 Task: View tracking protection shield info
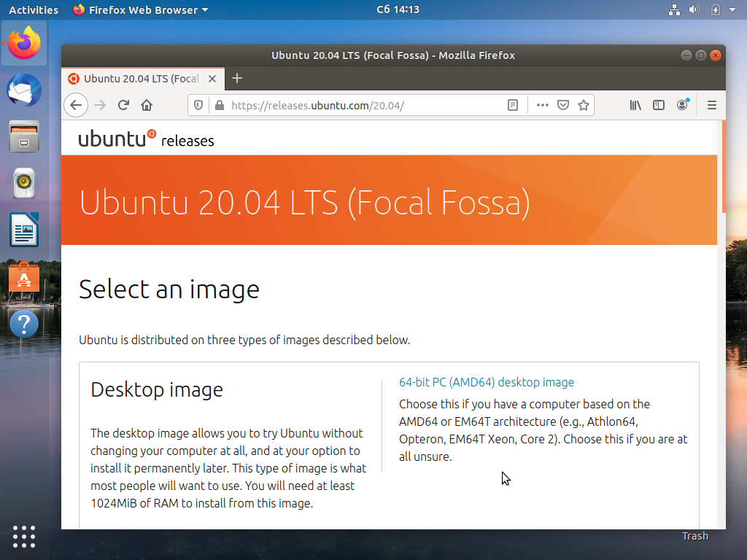(x=198, y=105)
